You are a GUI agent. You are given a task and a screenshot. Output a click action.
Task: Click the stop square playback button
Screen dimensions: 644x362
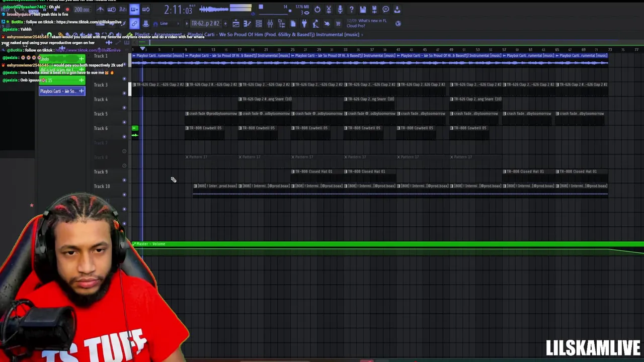(x=261, y=7)
